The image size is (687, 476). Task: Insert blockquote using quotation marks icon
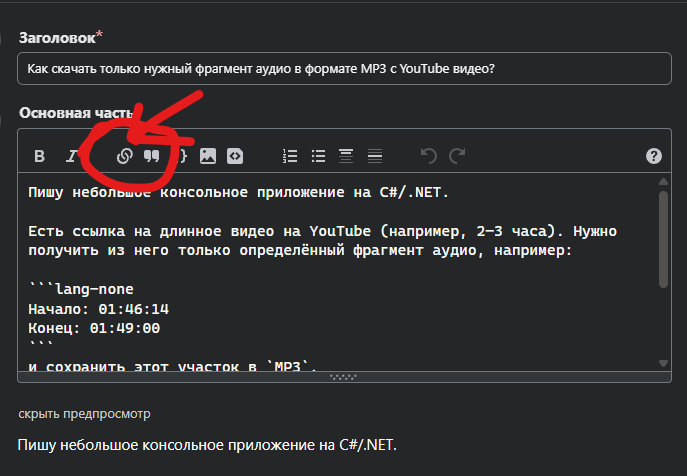click(152, 156)
